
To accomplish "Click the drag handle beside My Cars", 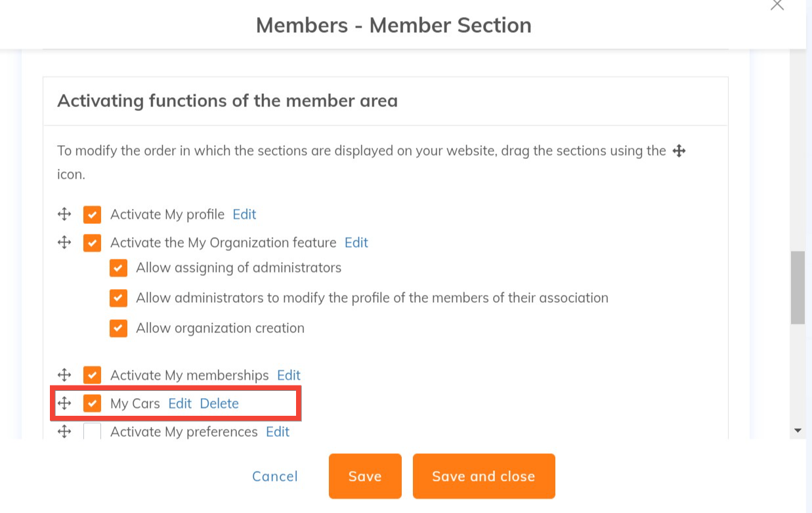I will point(64,403).
